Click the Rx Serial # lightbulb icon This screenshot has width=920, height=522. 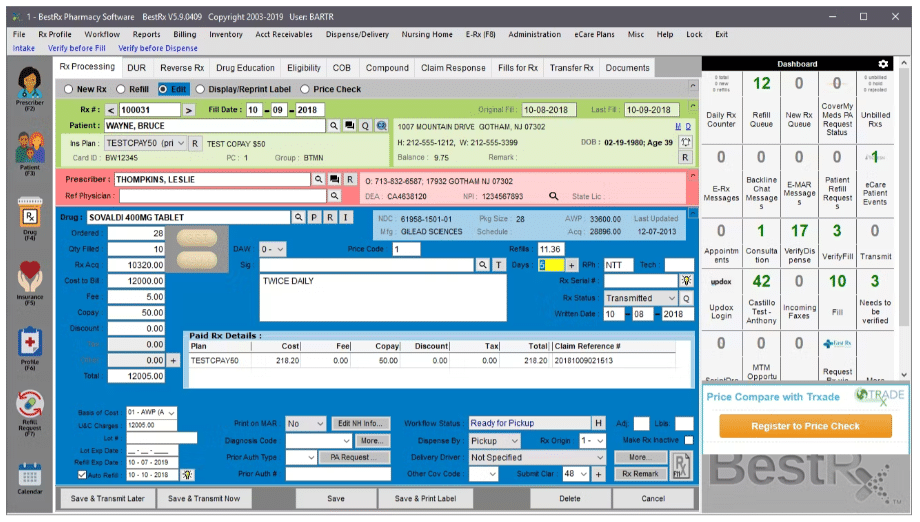[x=686, y=281]
